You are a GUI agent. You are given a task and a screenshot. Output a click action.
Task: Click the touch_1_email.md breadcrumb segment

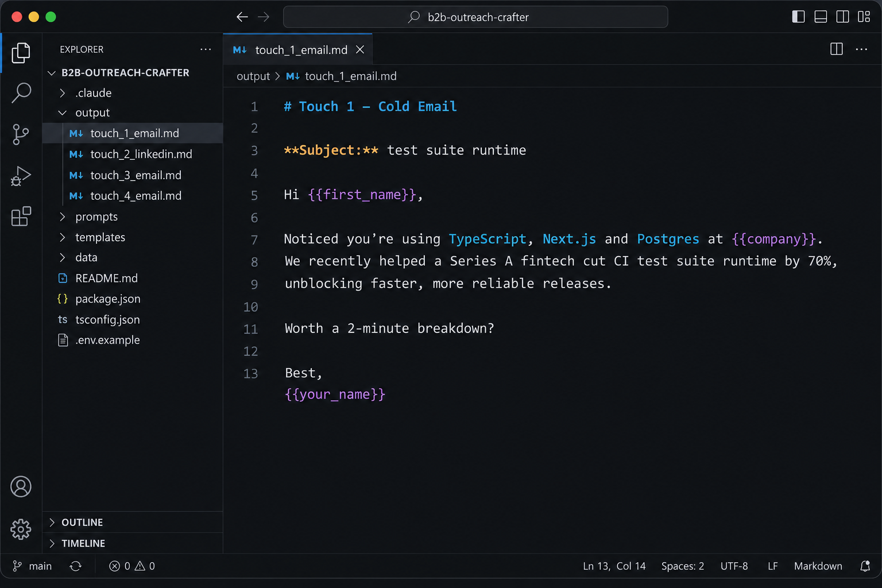(x=342, y=76)
